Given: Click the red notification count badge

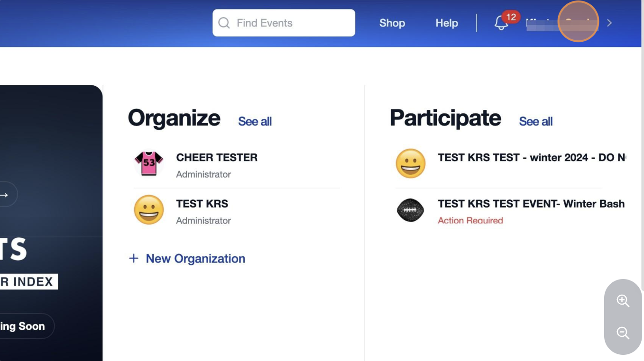Looking at the screenshot, I should [511, 17].
